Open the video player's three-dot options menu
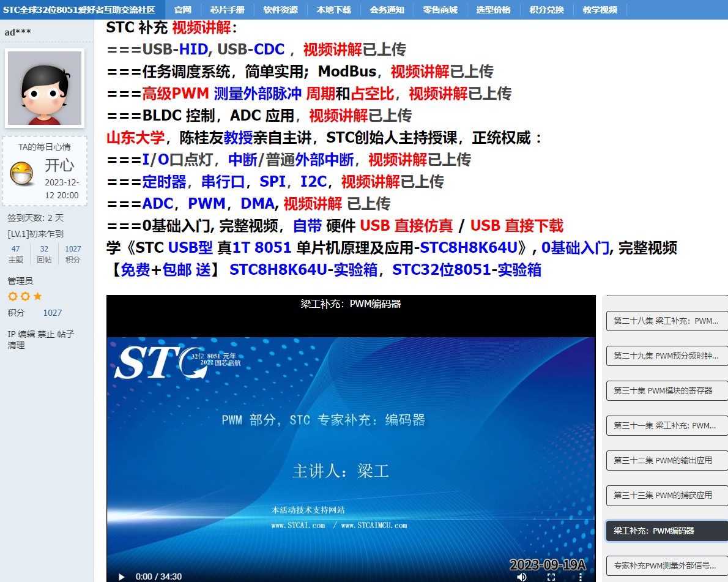Image resolution: width=728 pixels, height=582 pixels. [x=581, y=576]
